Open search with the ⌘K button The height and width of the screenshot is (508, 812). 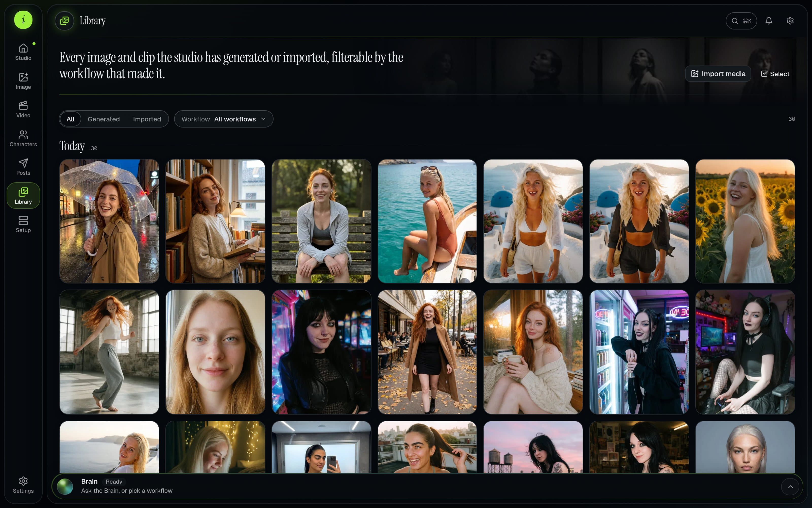[741, 21]
